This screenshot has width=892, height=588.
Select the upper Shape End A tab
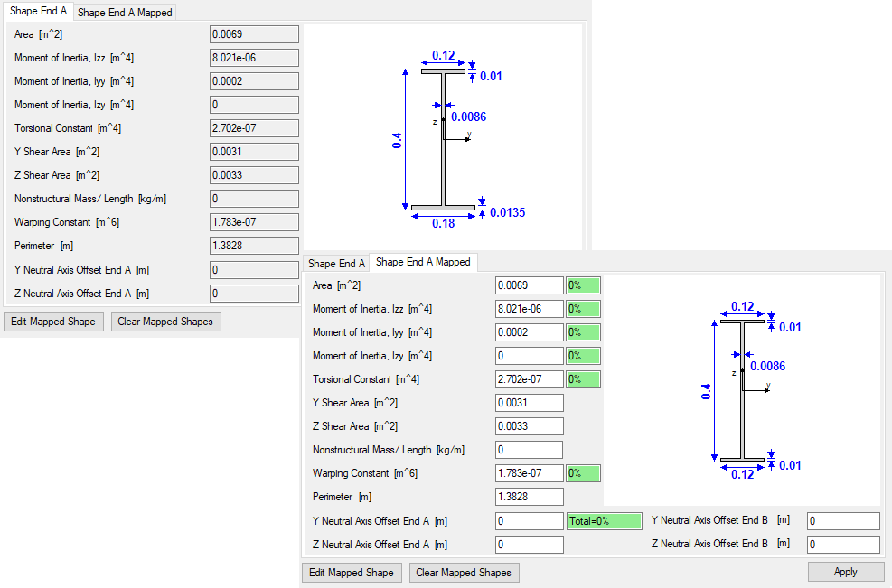click(38, 11)
